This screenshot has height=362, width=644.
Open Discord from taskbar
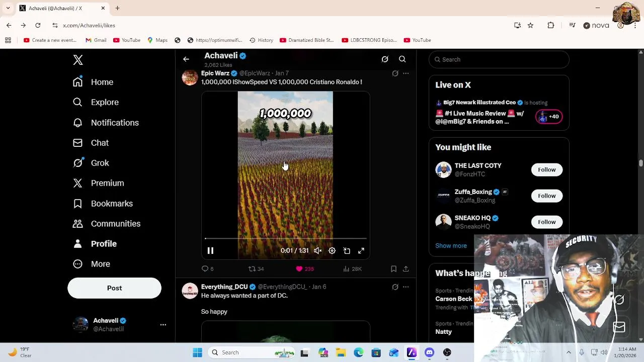[x=429, y=352]
